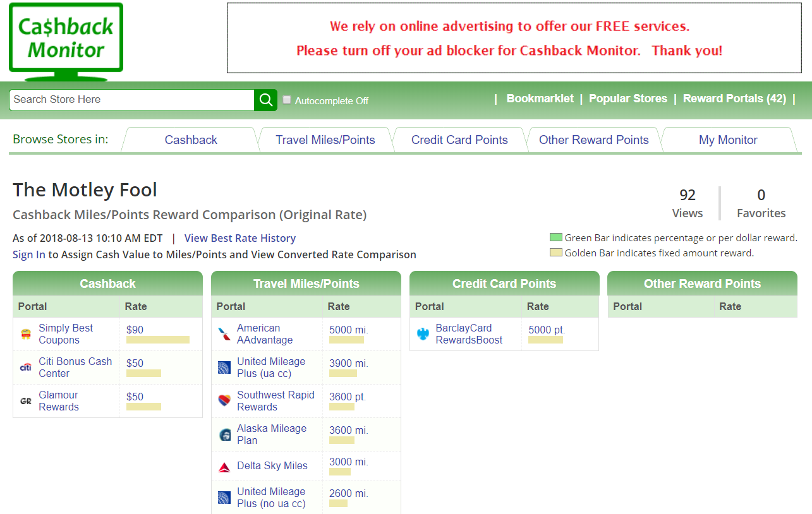Image resolution: width=812 pixels, height=514 pixels.
Task: Click the 3600 mi. Alaska rate
Action: click(x=349, y=430)
